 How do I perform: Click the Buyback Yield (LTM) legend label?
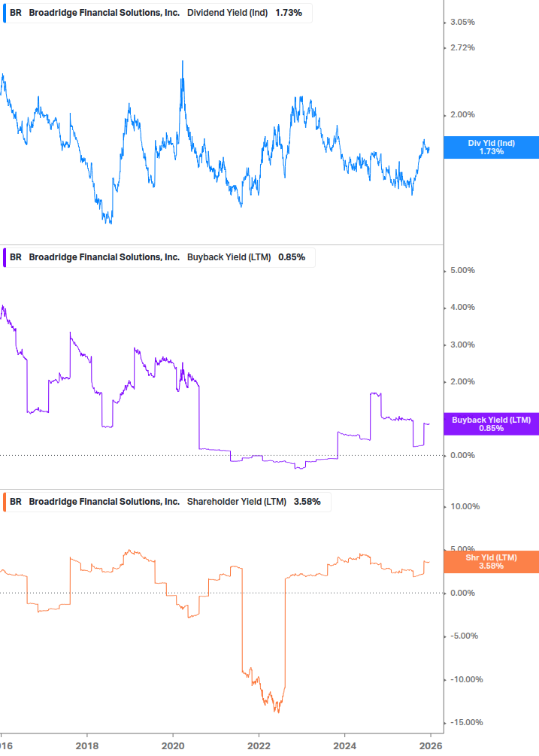[229, 257]
